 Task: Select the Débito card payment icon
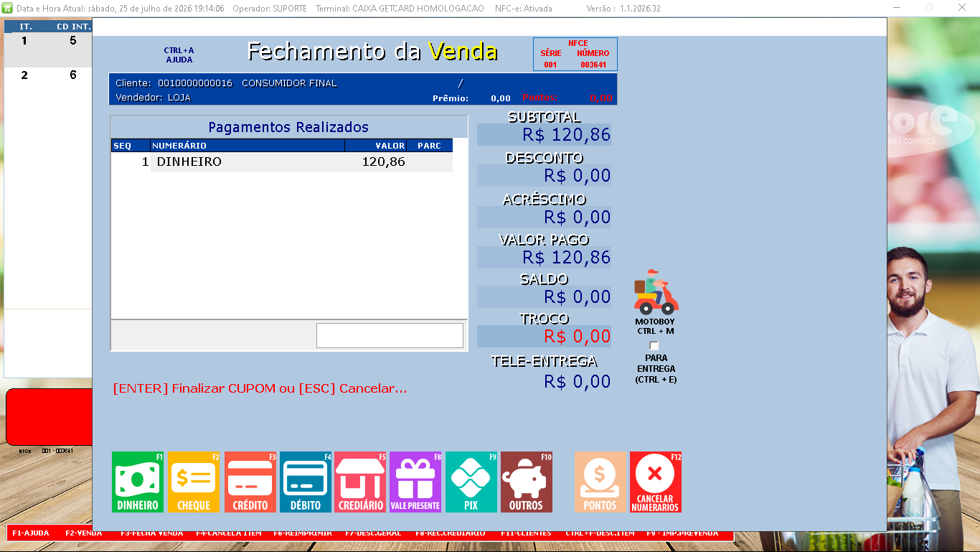[306, 482]
